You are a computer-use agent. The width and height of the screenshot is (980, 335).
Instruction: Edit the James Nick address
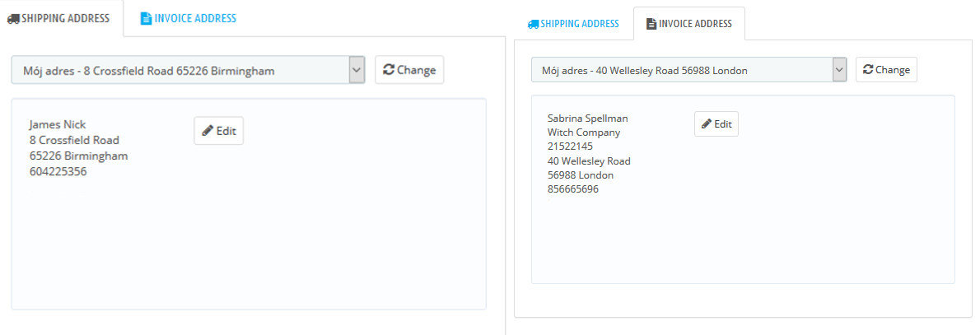click(x=219, y=131)
